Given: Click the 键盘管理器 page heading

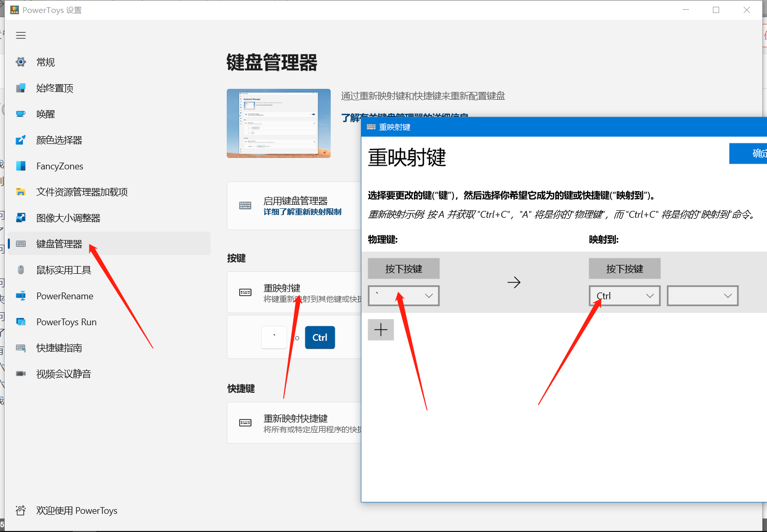Looking at the screenshot, I should pos(271,62).
